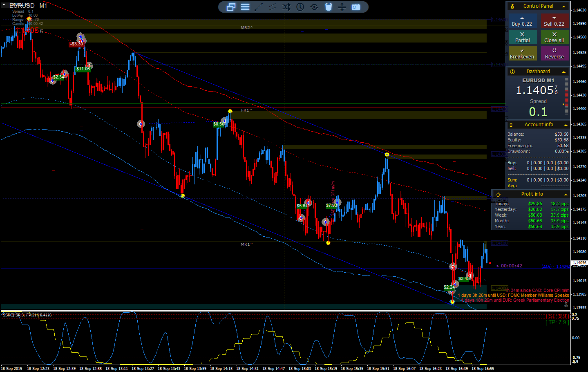Collapse the Control Panel section

(x=564, y=6)
